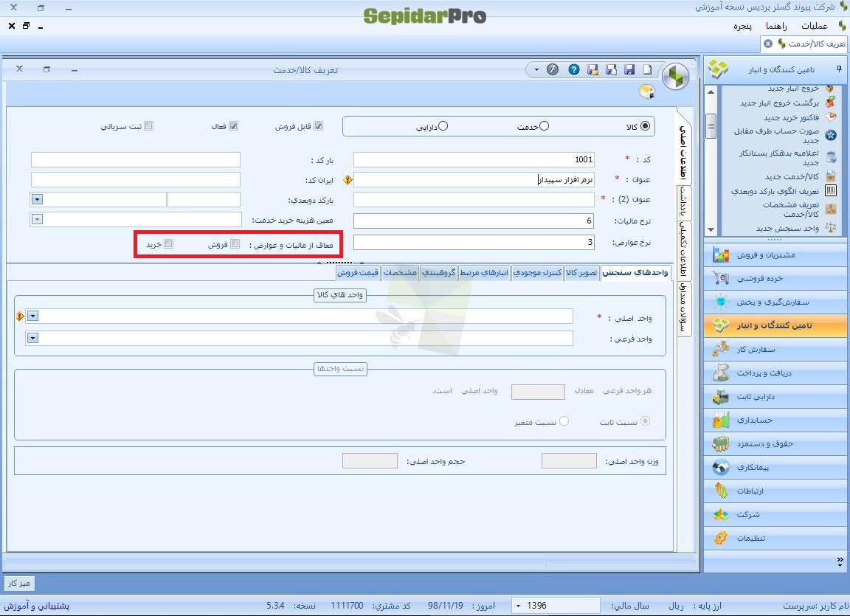Open the پنجره menu
This screenshot has height=616, width=850.
(743, 26)
